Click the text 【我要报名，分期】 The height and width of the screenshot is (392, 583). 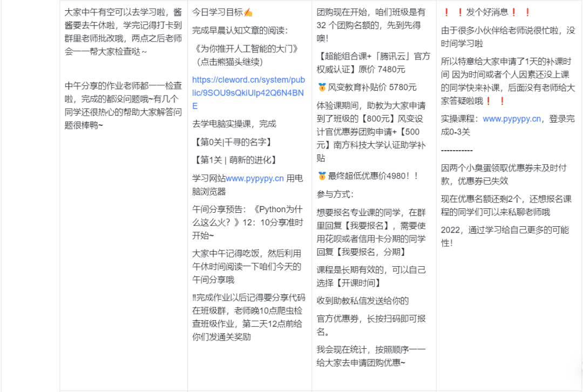click(371, 252)
